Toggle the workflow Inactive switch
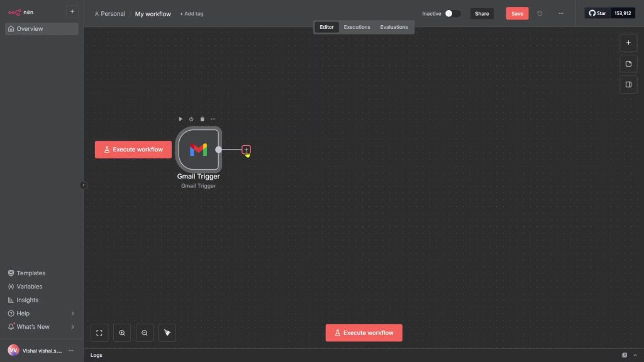This screenshot has width=644, height=362. coord(452,13)
